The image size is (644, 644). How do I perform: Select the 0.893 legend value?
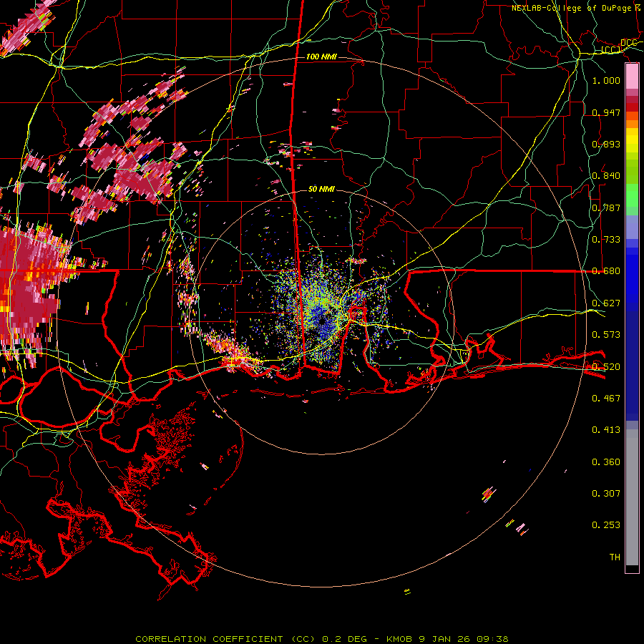click(x=606, y=144)
